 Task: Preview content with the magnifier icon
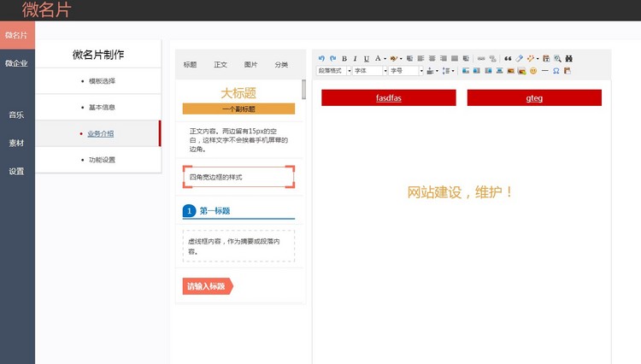[x=557, y=58]
